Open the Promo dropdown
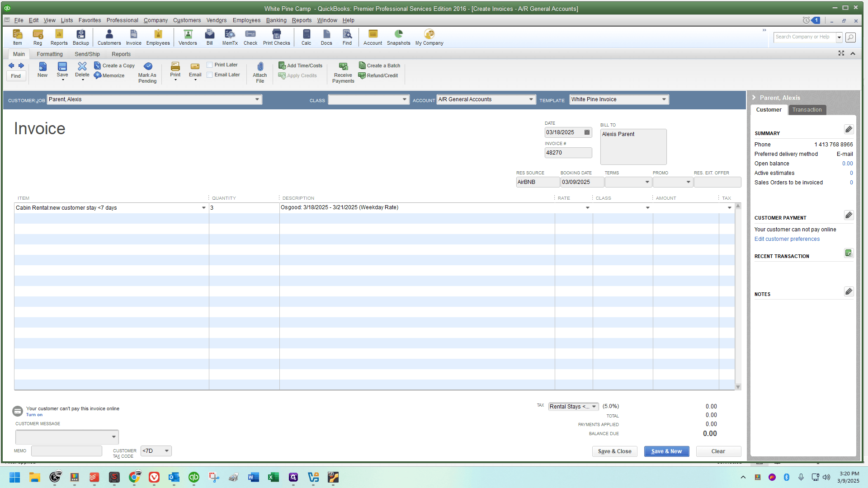The image size is (868, 488). coord(688,182)
